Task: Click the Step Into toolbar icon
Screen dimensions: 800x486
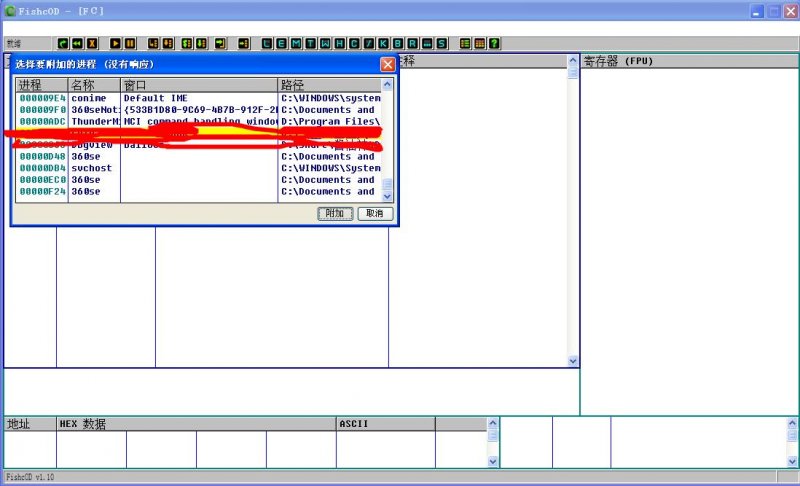Action: [x=153, y=43]
